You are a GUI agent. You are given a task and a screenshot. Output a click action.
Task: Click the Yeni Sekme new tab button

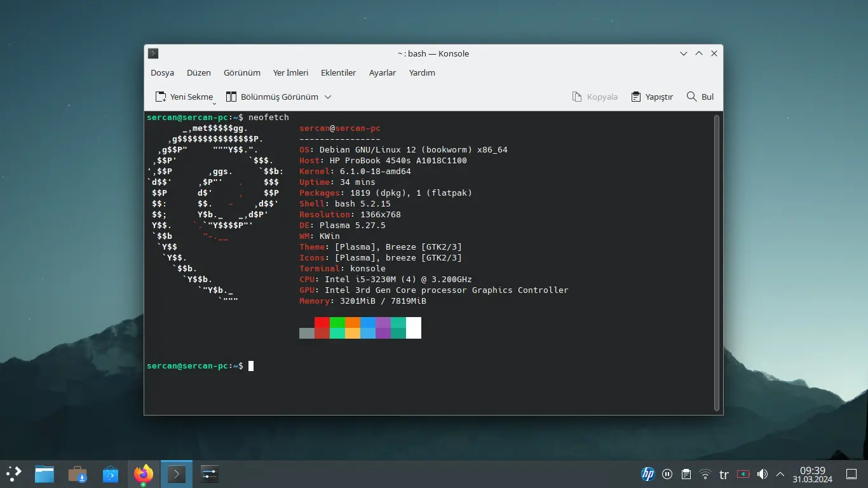click(x=184, y=97)
